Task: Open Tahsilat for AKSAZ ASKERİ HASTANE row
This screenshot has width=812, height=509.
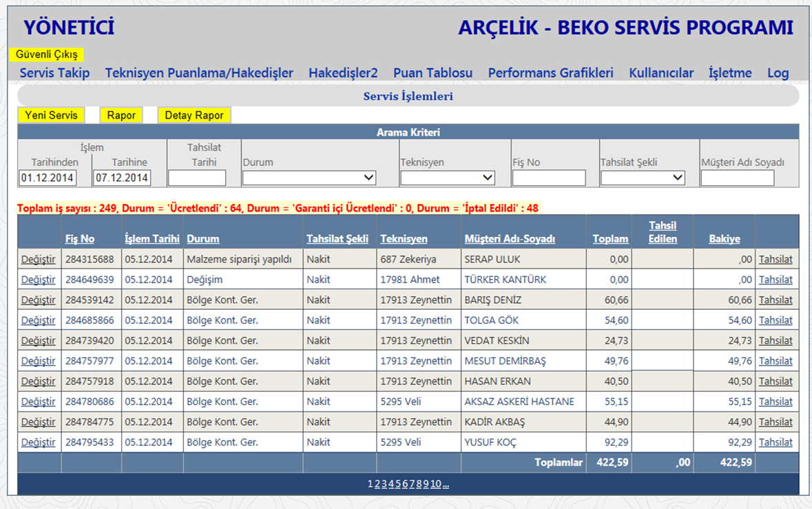Action: pos(775,402)
